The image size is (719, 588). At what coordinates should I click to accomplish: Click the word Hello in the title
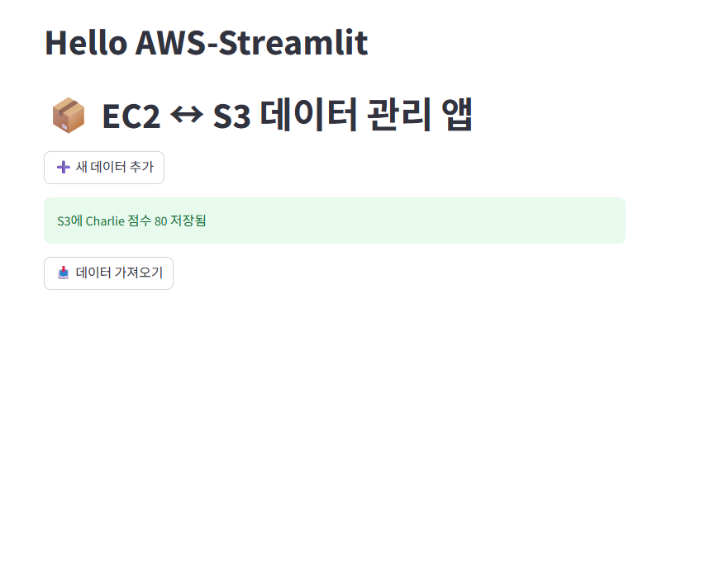86,43
